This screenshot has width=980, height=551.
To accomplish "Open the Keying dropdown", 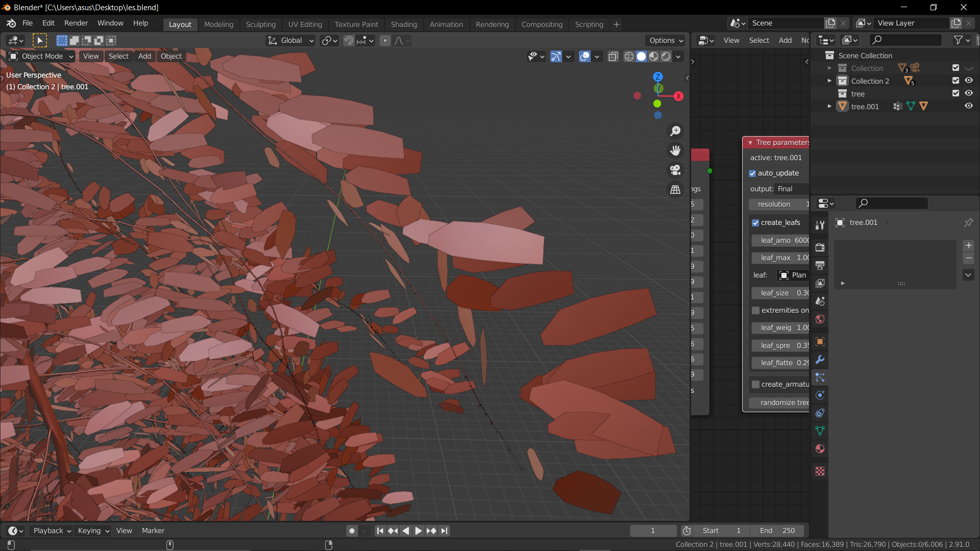I will pyautogui.click(x=93, y=531).
